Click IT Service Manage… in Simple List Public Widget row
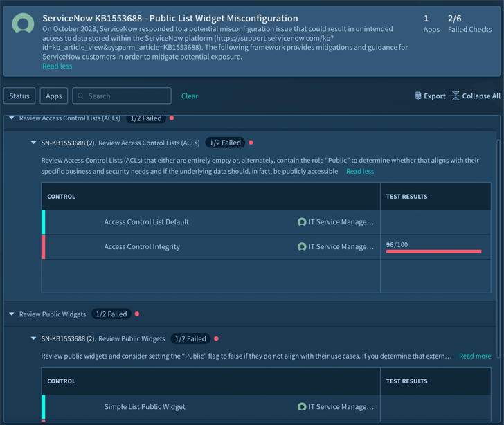Image resolution: width=504 pixels, height=425 pixels. [341, 407]
